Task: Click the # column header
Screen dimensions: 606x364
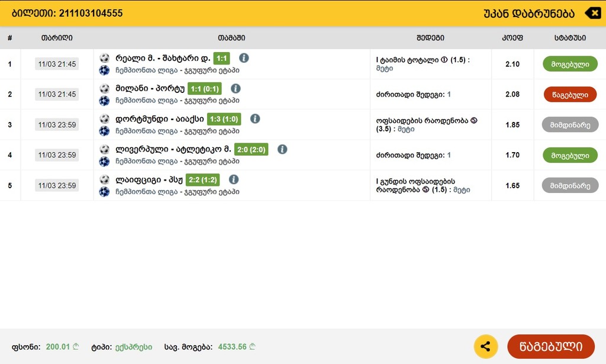Action: point(9,38)
